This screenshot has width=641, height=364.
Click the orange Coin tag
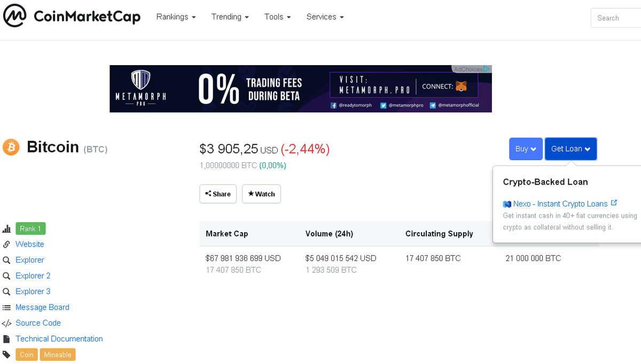point(27,354)
